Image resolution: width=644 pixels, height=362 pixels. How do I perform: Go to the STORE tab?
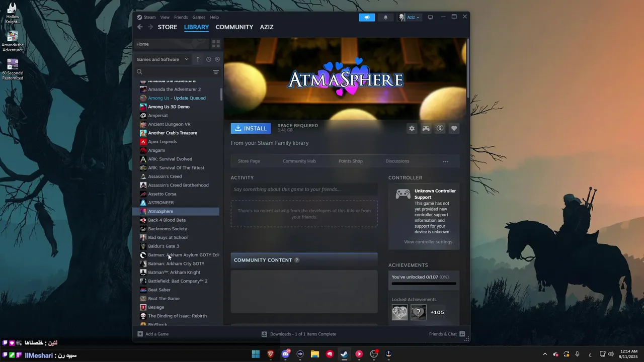168,27
